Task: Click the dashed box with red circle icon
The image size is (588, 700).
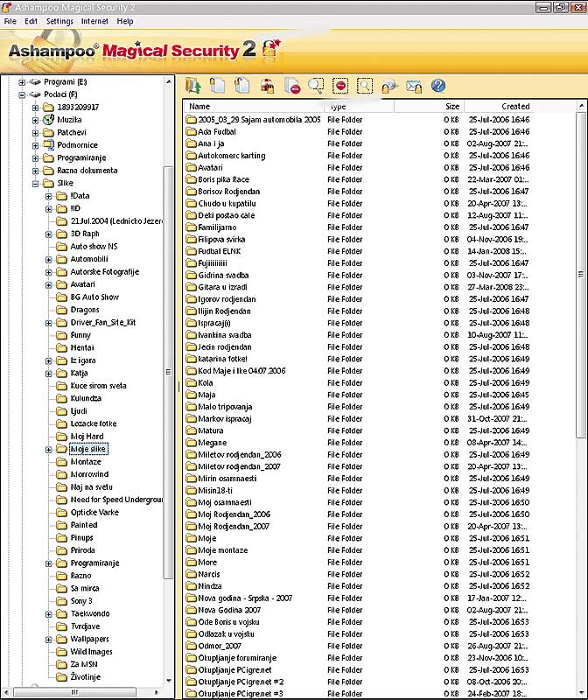Action: pyautogui.click(x=340, y=85)
